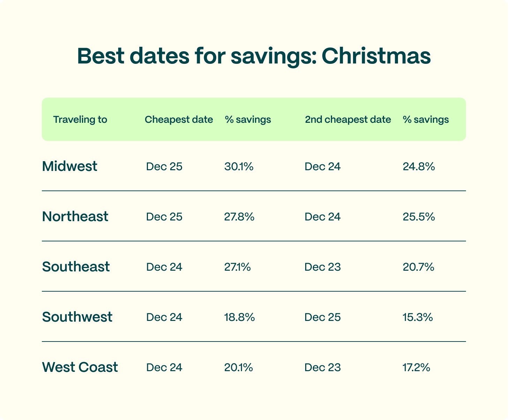
Task: Select the Northeast row label
Action: (x=75, y=217)
